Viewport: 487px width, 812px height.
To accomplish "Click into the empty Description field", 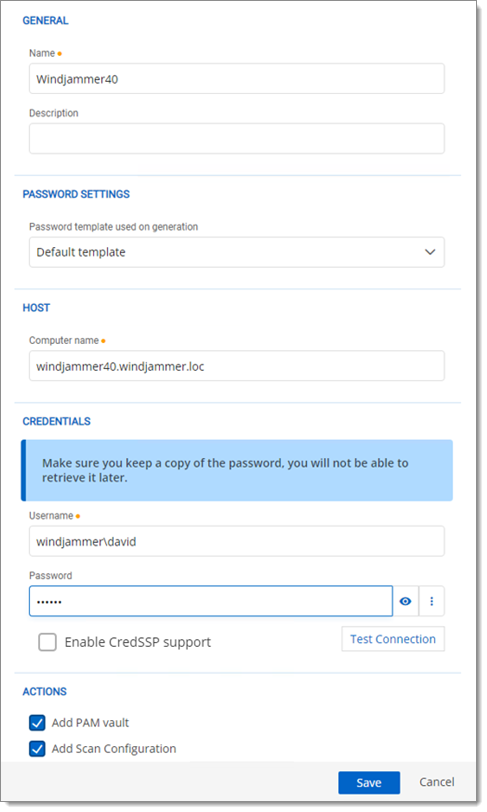I will [236, 138].
